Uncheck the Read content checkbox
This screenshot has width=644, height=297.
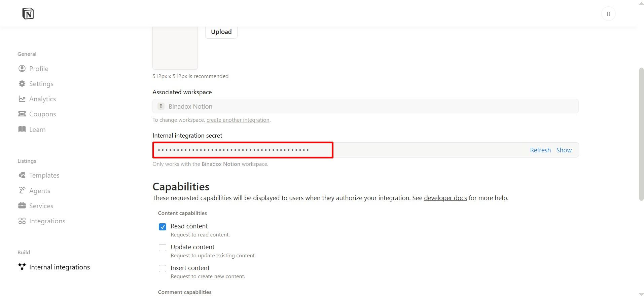click(x=163, y=227)
